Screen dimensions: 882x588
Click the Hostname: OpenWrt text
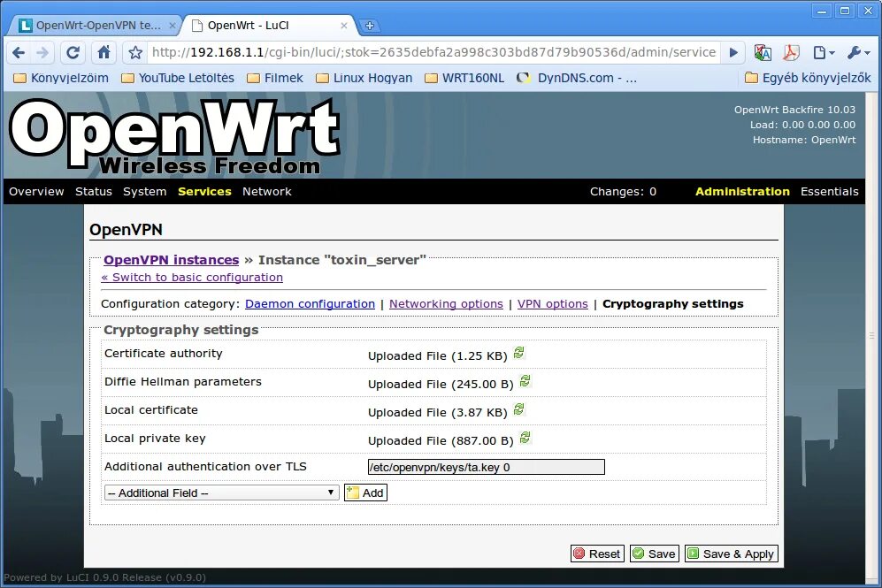[x=804, y=140]
